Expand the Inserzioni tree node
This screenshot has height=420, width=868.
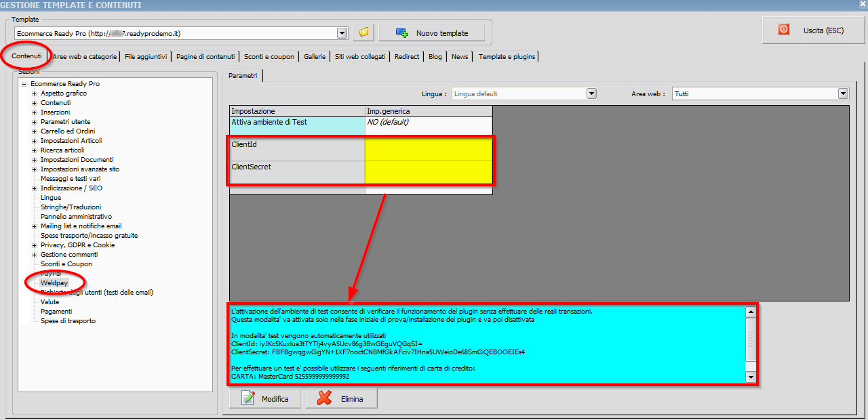(x=34, y=112)
